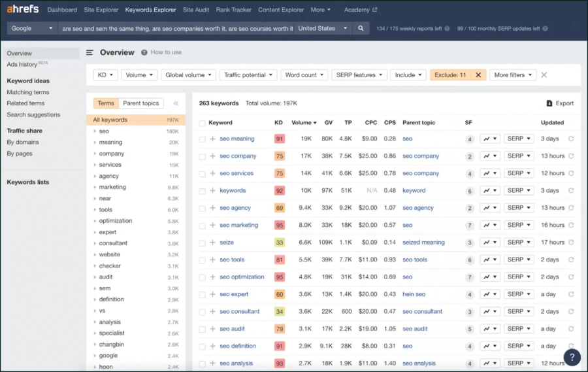Select the Terms tab
Viewport: 588px width, 372px height.
pyautogui.click(x=106, y=103)
